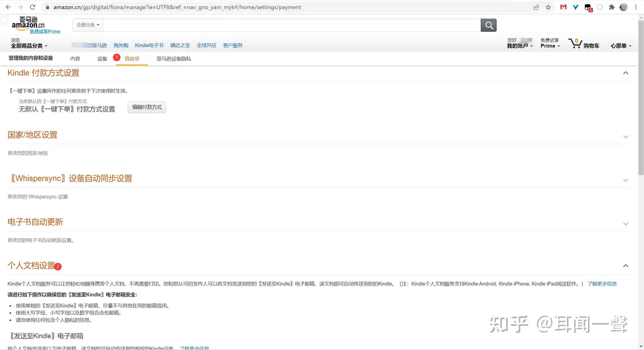Click the scrollbar up arrow
This screenshot has height=350, width=644.
pos(641,17)
